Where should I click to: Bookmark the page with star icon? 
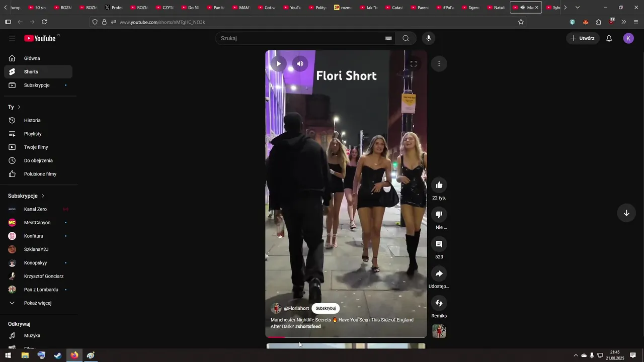pyautogui.click(x=521, y=22)
